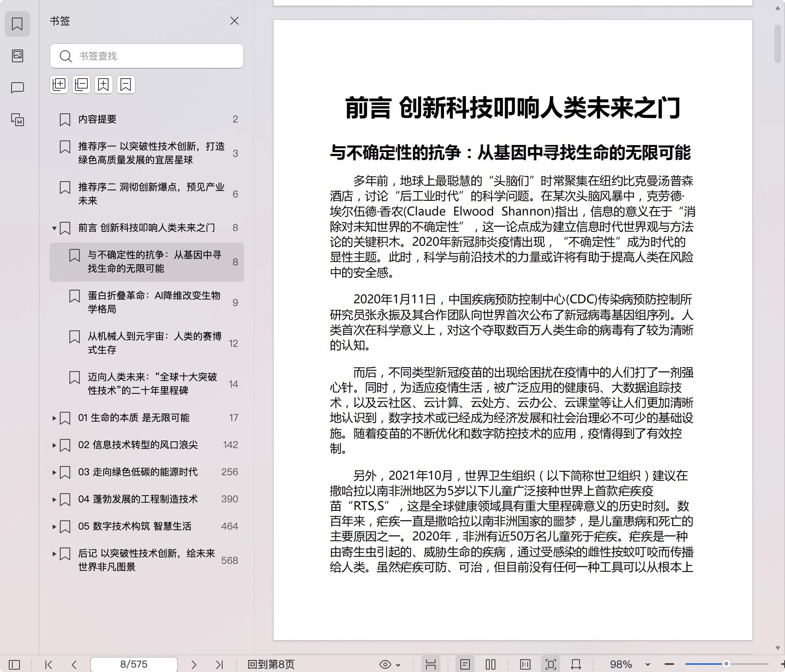Zoom out with the minus button
The image size is (785, 672).
(669, 664)
